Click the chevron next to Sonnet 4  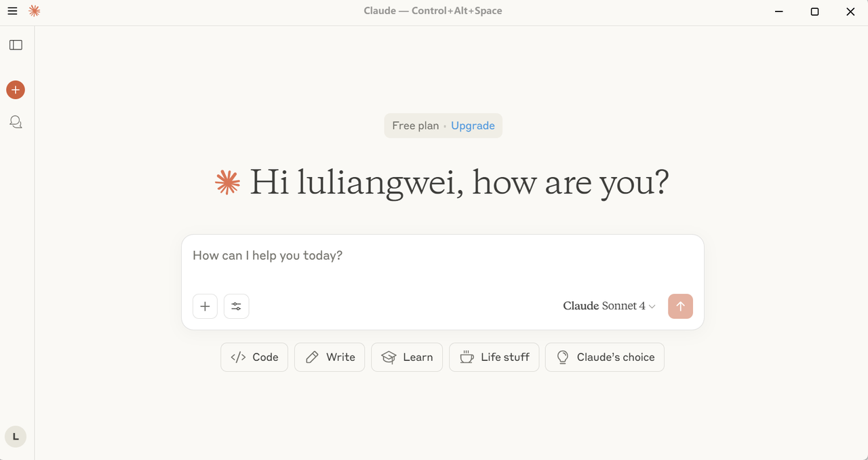click(x=652, y=307)
